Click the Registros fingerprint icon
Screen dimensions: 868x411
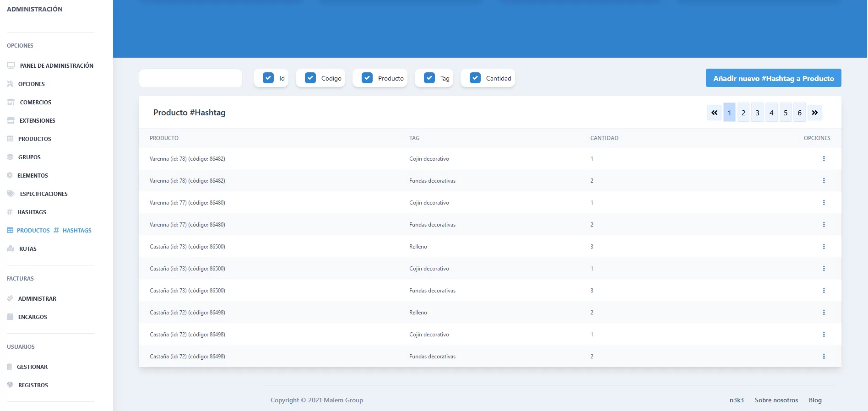pos(10,385)
